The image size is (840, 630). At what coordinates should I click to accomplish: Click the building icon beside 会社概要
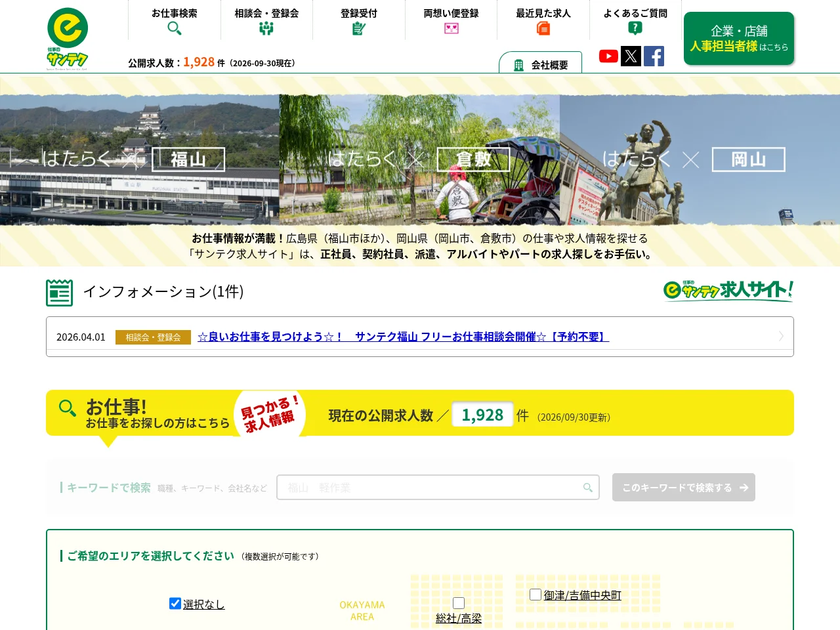pyautogui.click(x=518, y=65)
